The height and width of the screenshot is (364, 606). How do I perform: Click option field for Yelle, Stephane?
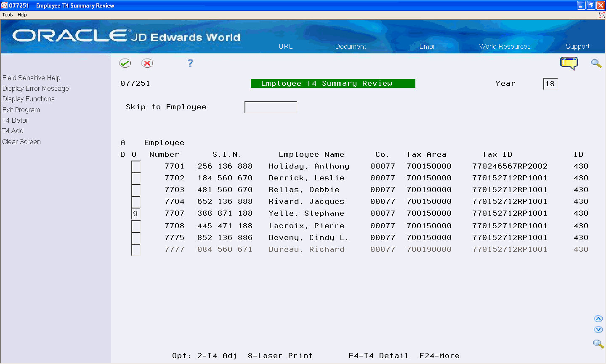(136, 214)
